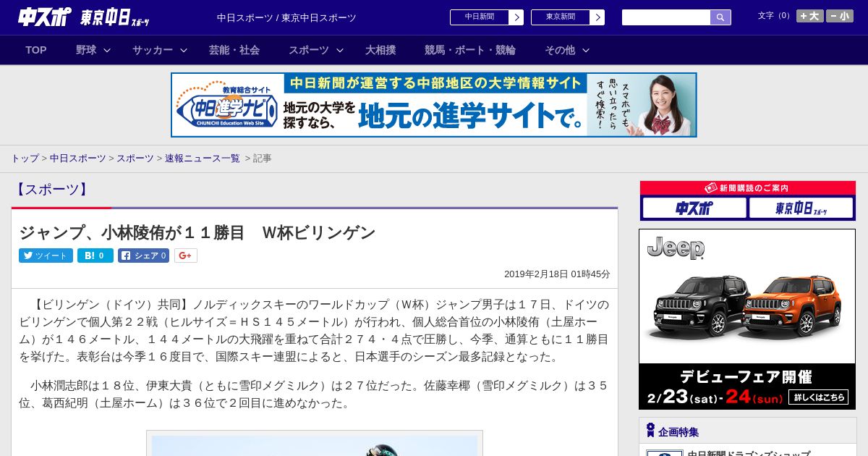Click 中日スポーツ / 東京中日スポーツ header text
868x456 pixels.
pos(286,17)
